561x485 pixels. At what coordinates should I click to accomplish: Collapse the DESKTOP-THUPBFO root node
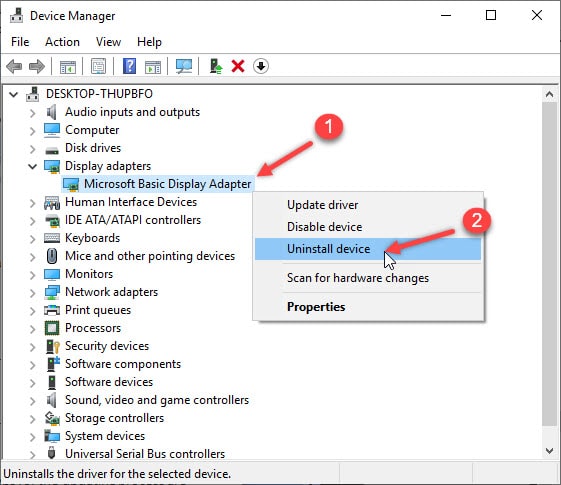pyautogui.click(x=14, y=94)
